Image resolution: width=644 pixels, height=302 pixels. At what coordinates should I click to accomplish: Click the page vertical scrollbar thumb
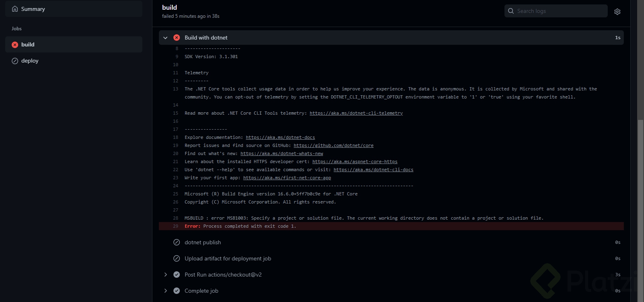tap(641, 210)
